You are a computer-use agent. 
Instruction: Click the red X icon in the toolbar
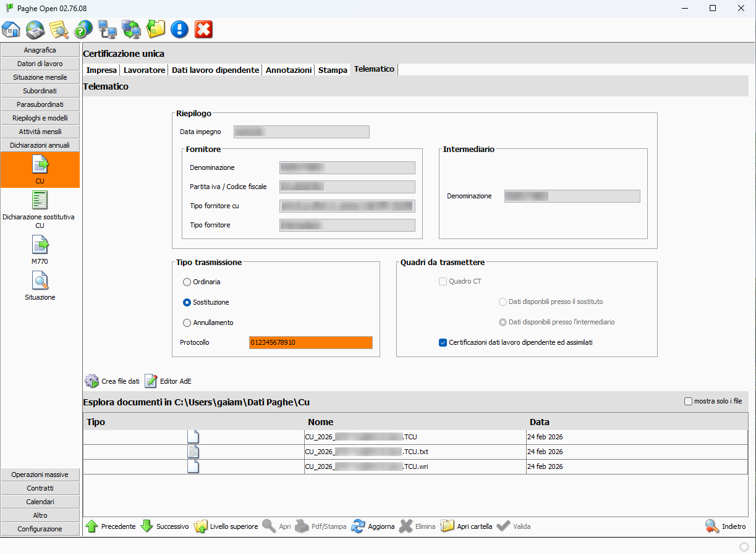(203, 29)
